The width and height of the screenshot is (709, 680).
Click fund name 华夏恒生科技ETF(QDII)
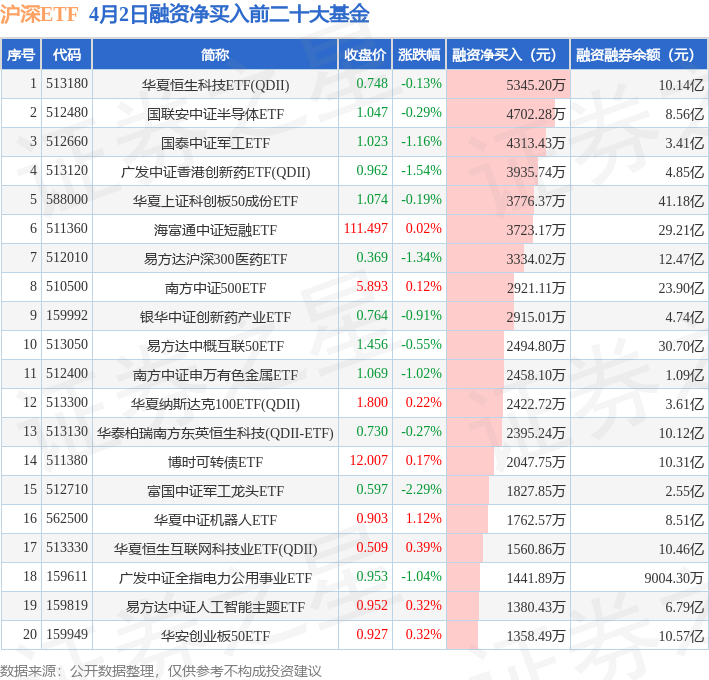click(215, 85)
